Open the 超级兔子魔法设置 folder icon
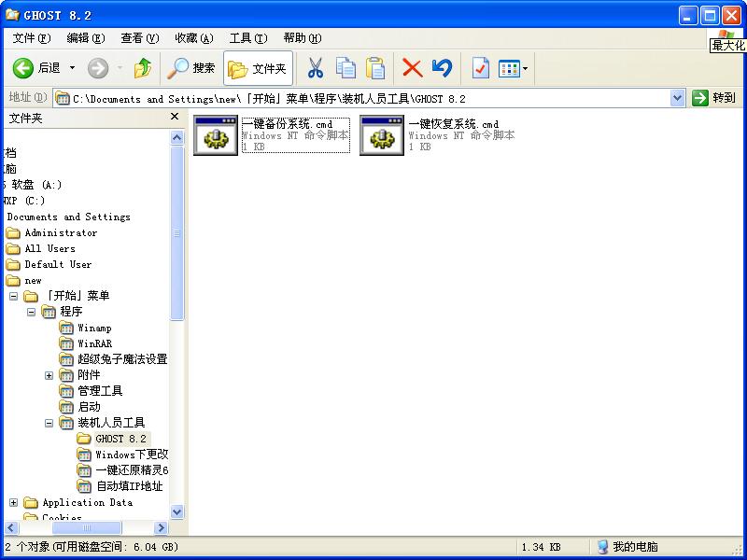747x560 pixels. (66, 359)
